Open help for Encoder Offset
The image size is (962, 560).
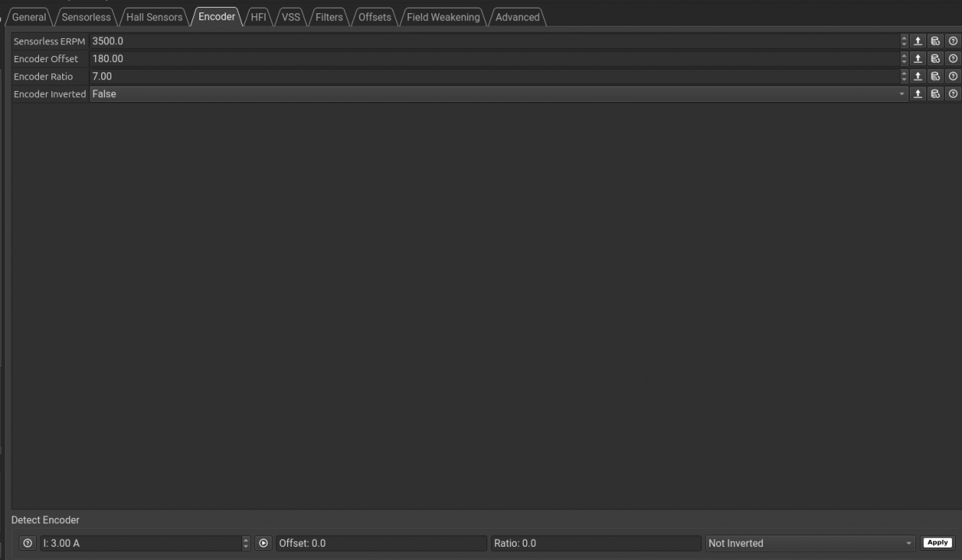pyautogui.click(x=953, y=58)
